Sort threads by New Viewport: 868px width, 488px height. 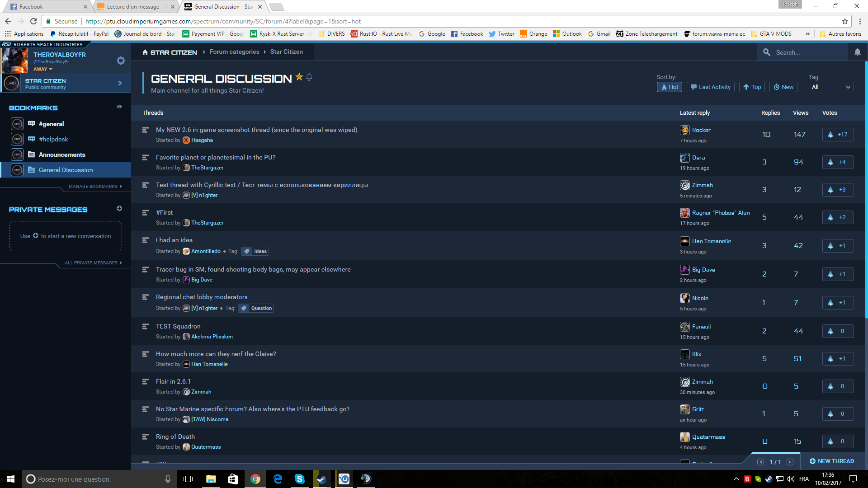783,87
